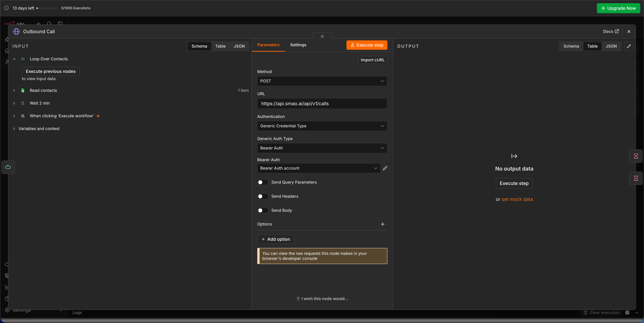Click I wish this node would link
Viewport: 644px width, 323px height.
(322, 299)
